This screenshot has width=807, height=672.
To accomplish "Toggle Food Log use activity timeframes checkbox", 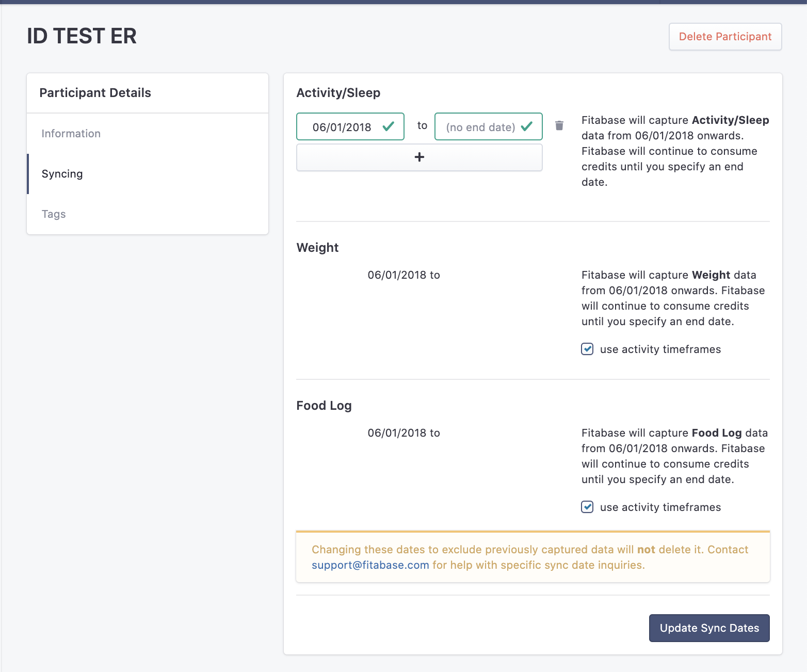I will pyautogui.click(x=587, y=507).
